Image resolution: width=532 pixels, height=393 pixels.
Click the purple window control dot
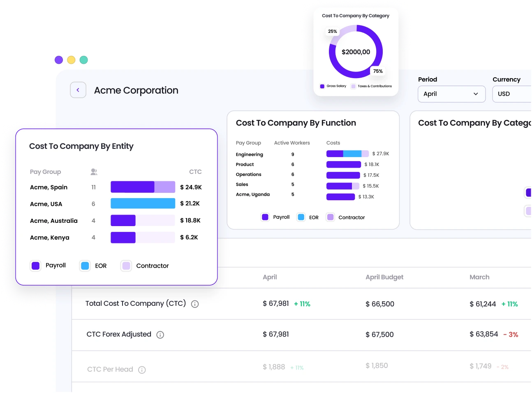point(59,60)
